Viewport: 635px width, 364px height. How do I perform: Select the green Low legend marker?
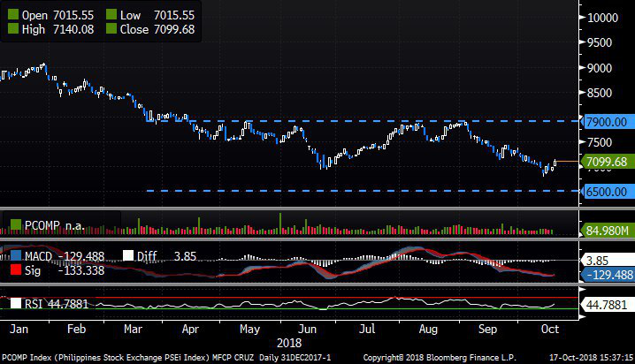point(111,16)
